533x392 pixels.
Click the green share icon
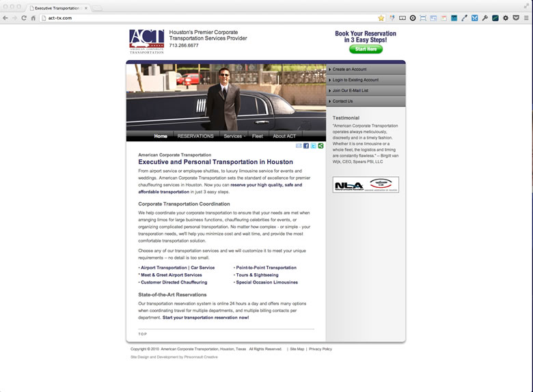click(x=320, y=145)
